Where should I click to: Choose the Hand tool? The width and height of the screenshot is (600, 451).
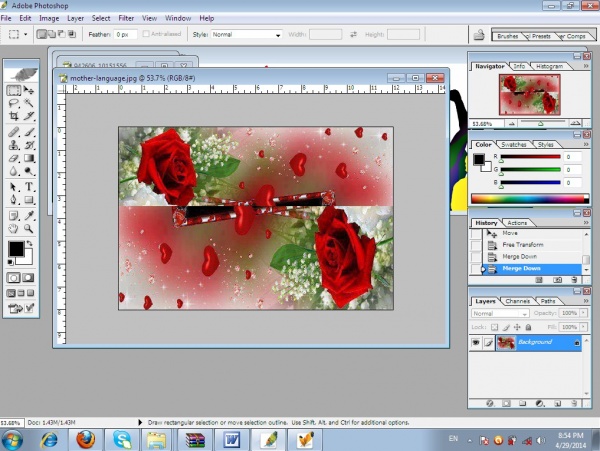(x=14, y=229)
